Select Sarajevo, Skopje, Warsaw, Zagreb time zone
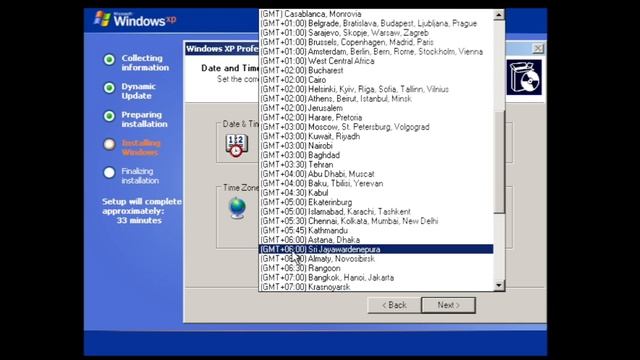 tap(376, 33)
